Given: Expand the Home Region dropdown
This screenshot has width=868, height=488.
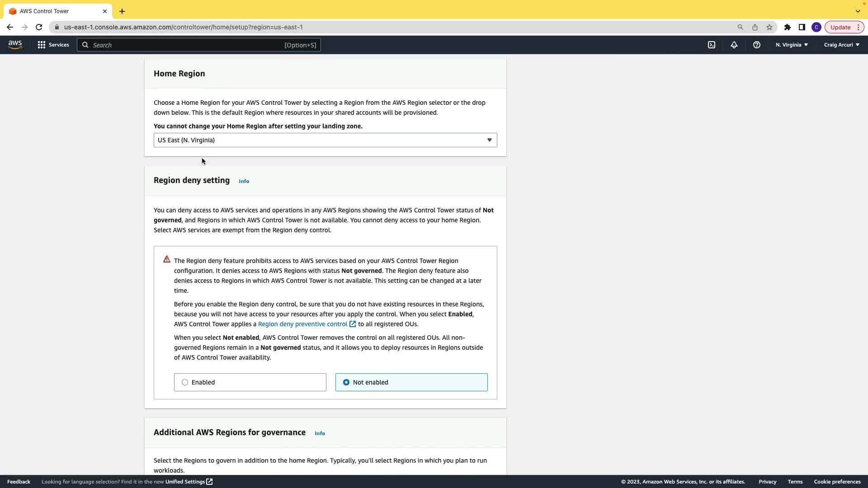Looking at the screenshot, I should [x=325, y=140].
